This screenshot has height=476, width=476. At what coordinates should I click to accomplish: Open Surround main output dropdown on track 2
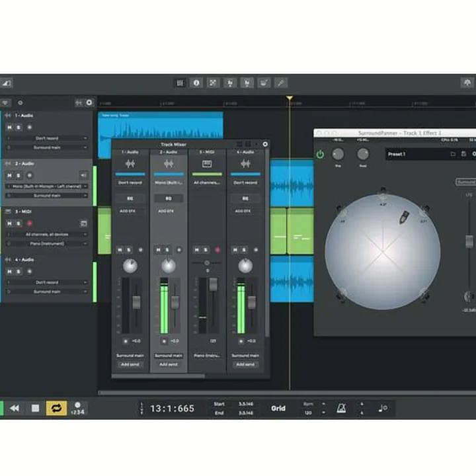click(47, 196)
